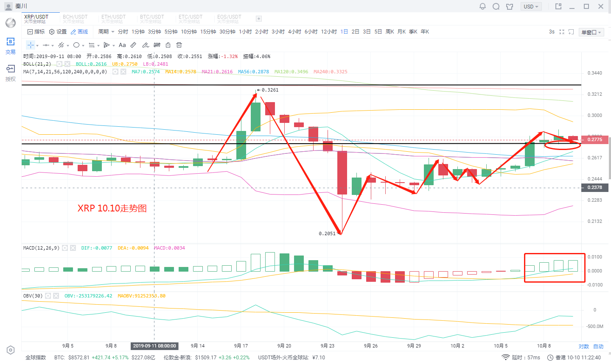Viewport: 611px width, 364px height.
Task: Click the fullscreen collapse arrows icon
Action: tap(562, 32)
